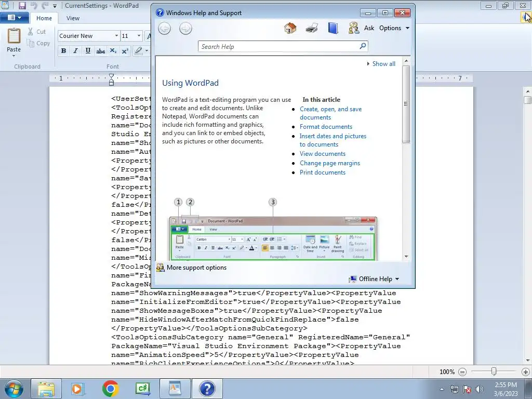
Task: Click the WordPad illustration in Help article
Action: click(x=273, y=238)
